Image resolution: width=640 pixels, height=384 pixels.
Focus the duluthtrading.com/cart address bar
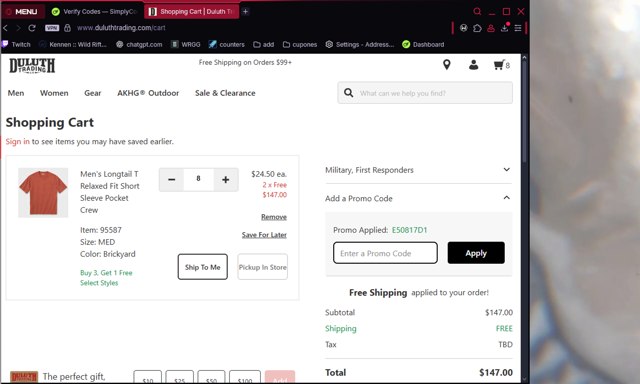121,28
